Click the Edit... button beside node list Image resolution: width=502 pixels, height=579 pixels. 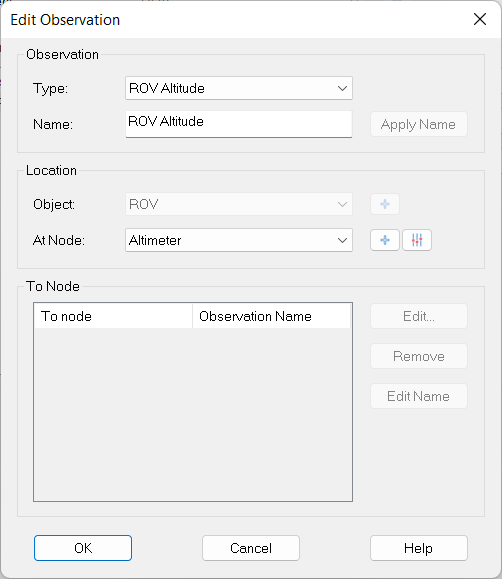419,316
